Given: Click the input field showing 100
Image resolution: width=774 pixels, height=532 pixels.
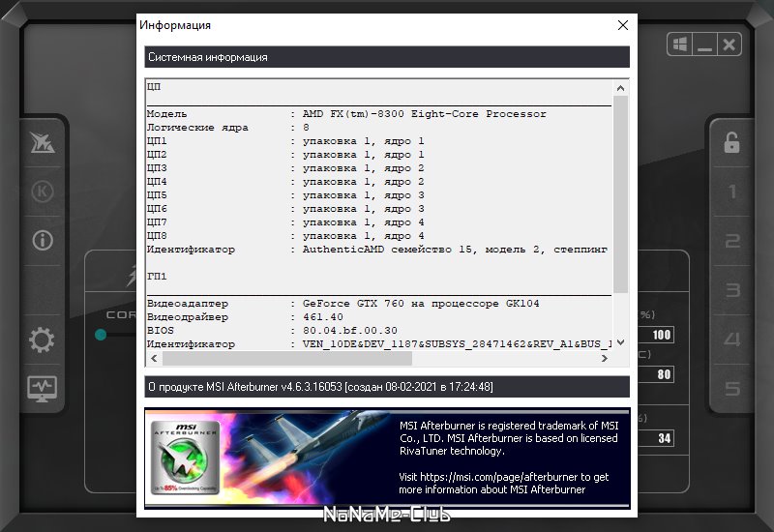Looking at the screenshot, I should 656,335.
